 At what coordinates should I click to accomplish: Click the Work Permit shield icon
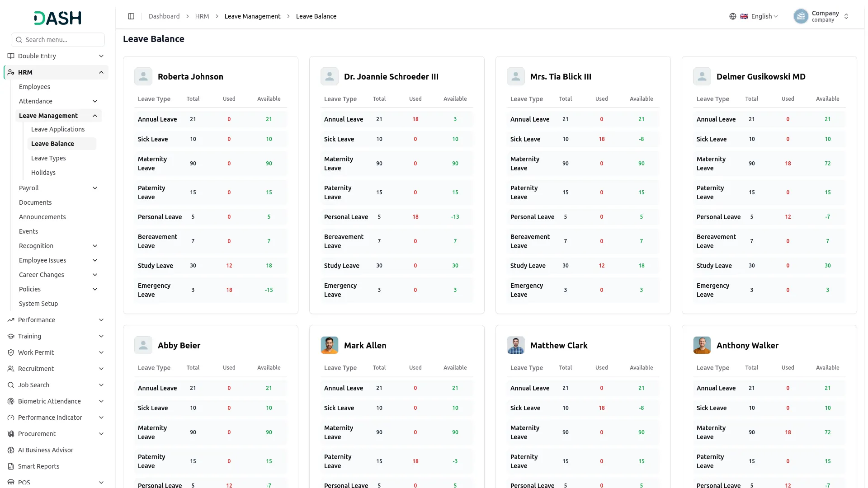click(11, 352)
